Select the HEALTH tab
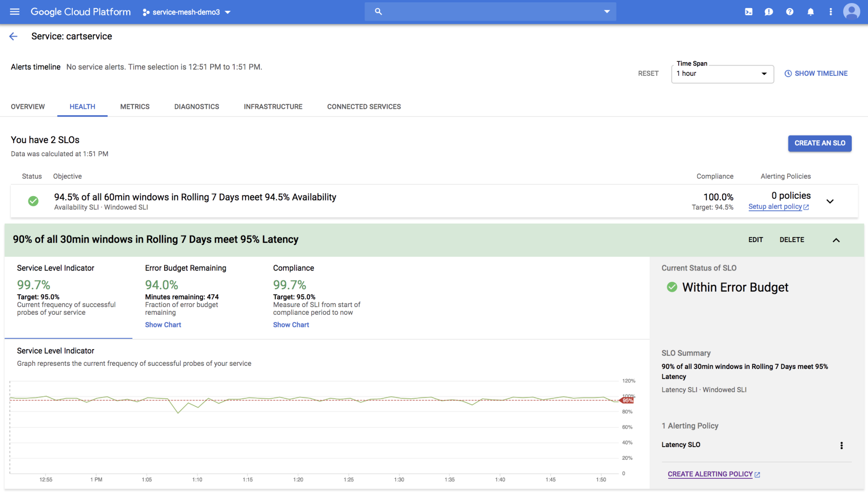Screen dimensions: 868x495 (82, 107)
